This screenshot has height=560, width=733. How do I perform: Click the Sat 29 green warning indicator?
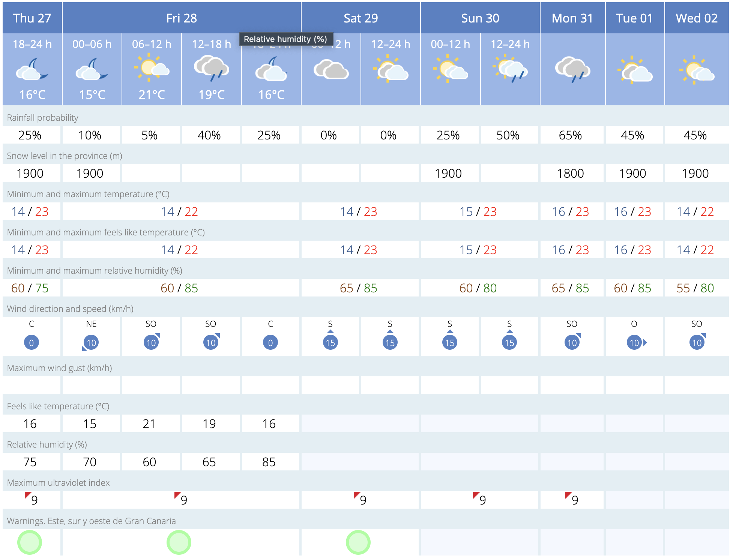click(x=358, y=542)
